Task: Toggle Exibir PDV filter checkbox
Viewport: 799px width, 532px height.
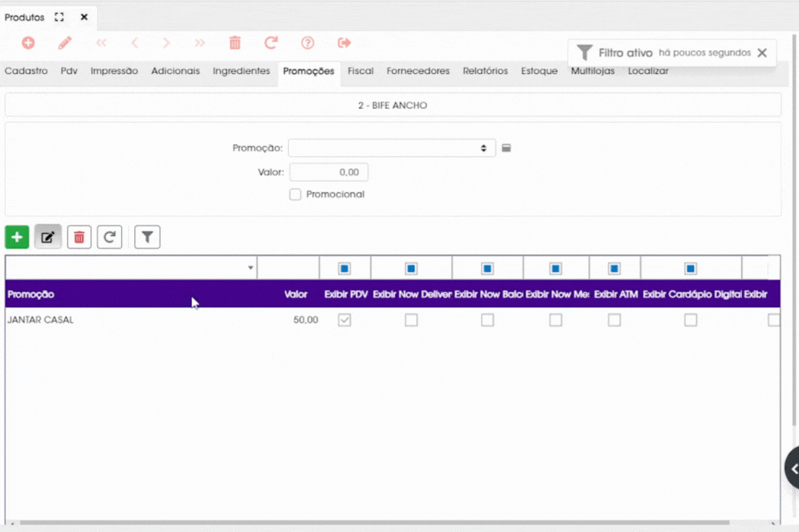Action: click(x=344, y=269)
